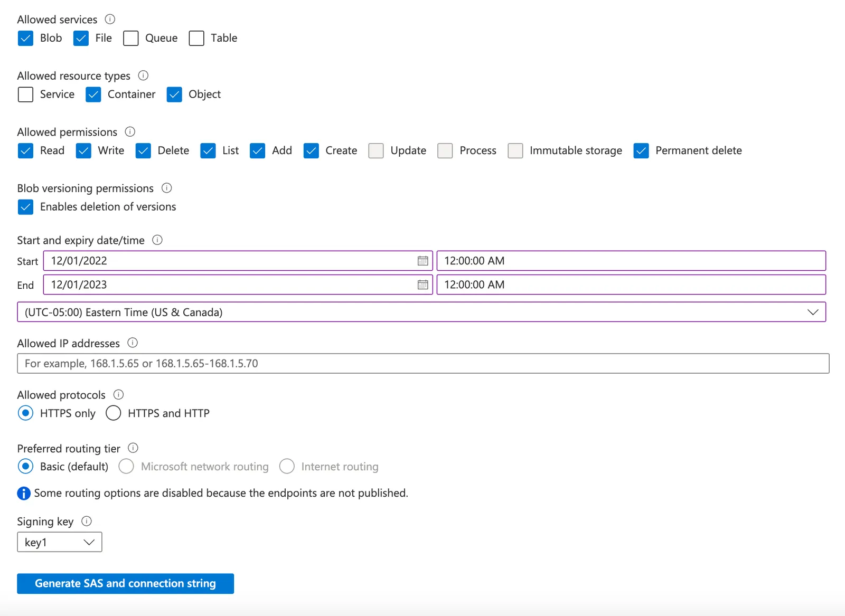
Task: Click the info icon next to Signing key
Action: click(87, 521)
